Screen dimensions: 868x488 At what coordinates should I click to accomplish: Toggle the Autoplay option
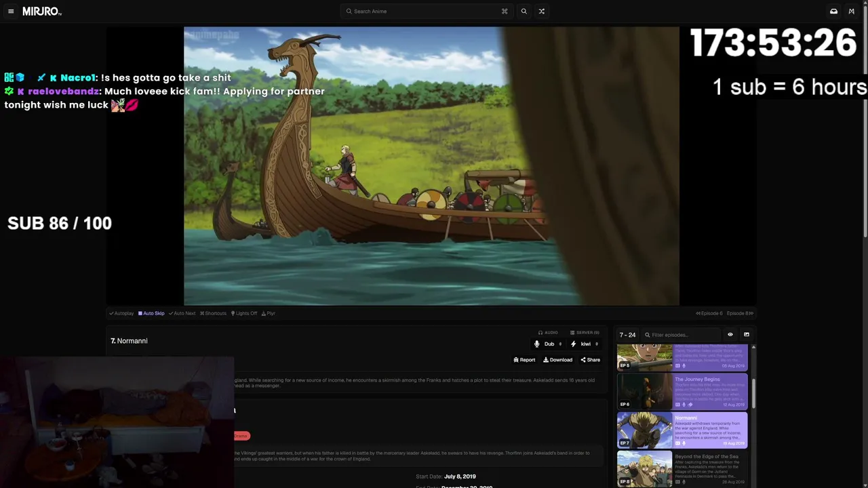point(121,313)
